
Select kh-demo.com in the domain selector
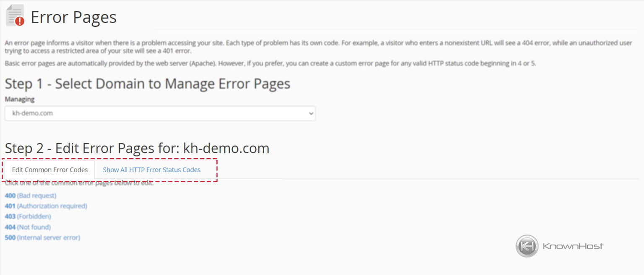[159, 113]
